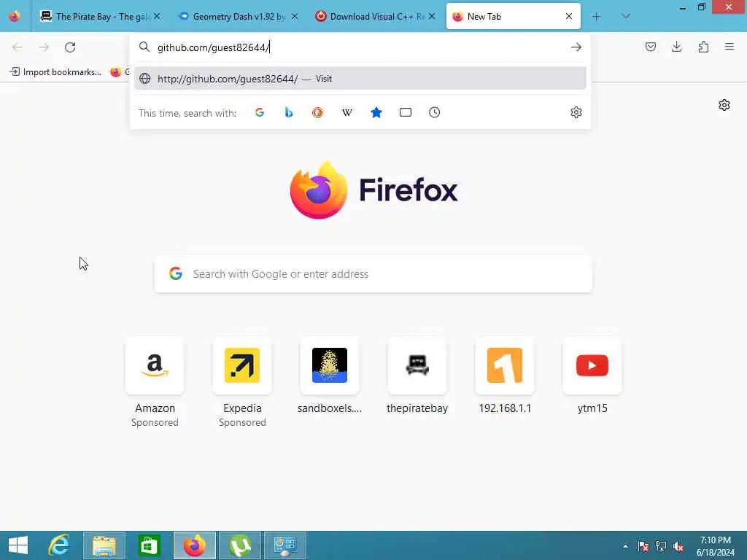Click the network tray icon

point(661,546)
